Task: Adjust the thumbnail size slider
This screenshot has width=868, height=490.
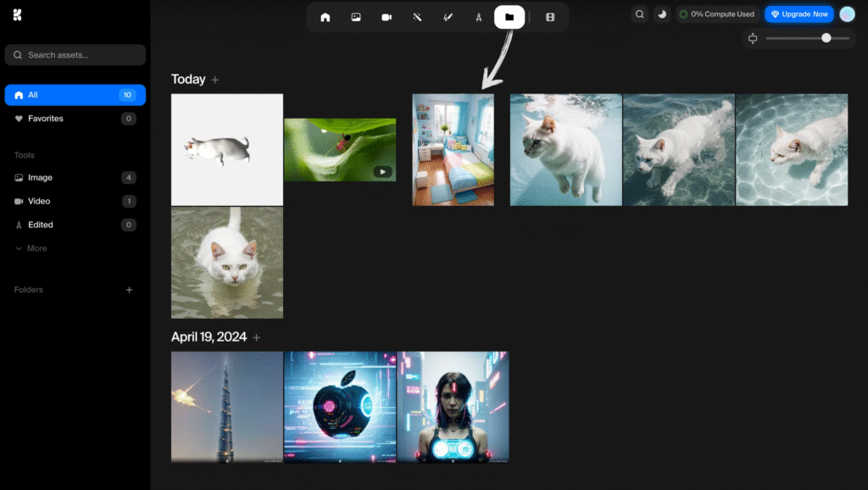Action: pyautogui.click(x=826, y=38)
